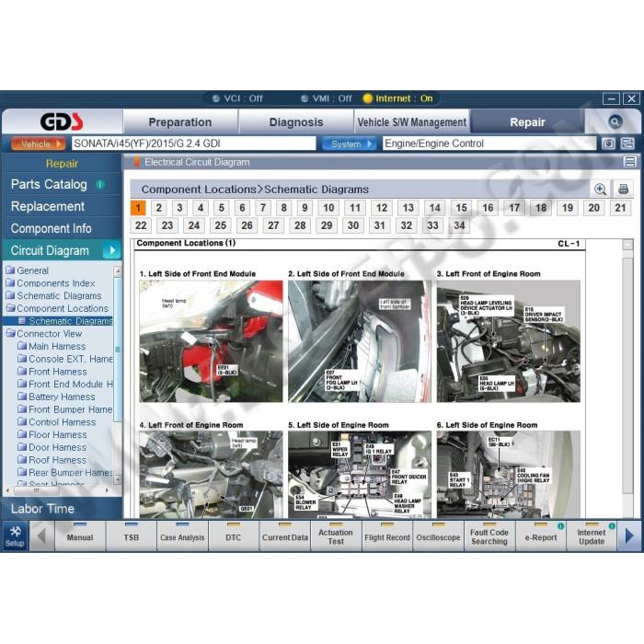Go to diagram page 21

point(620,208)
